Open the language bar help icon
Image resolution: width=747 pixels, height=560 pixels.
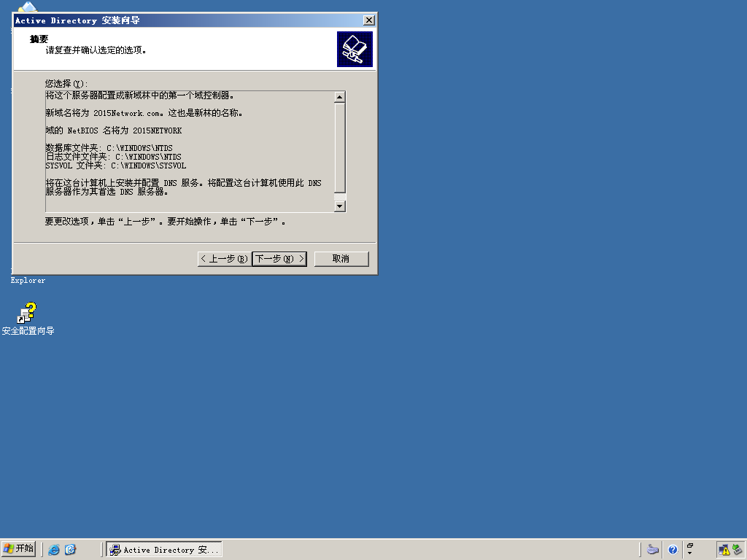coord(673,550)
